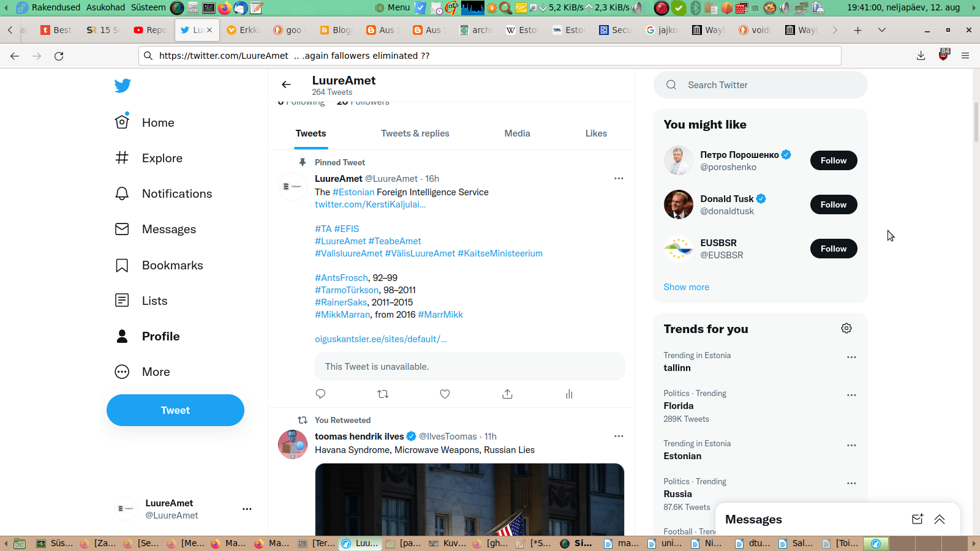Switch to Tweets & replies tab
This screenshot has width=980, height=551.
pos(415,133)
